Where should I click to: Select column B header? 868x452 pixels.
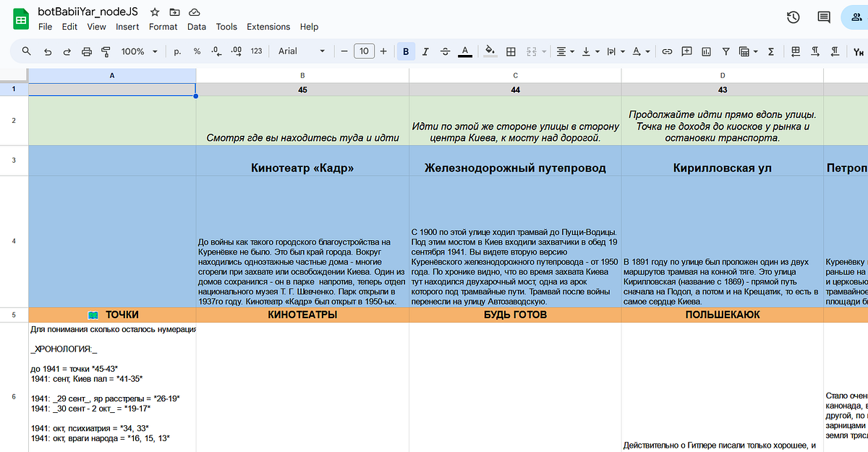tap(302, 75)
